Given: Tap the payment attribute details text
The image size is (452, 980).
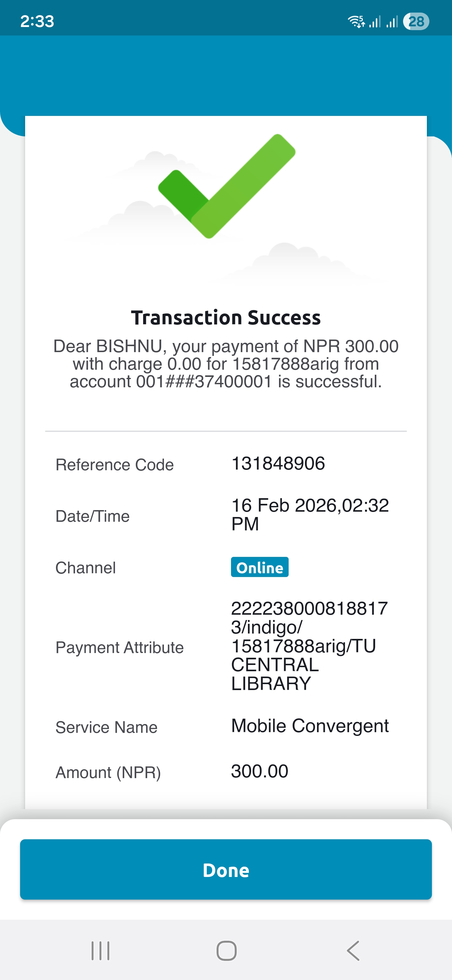Looking at the screenshot, I should 309,645.
